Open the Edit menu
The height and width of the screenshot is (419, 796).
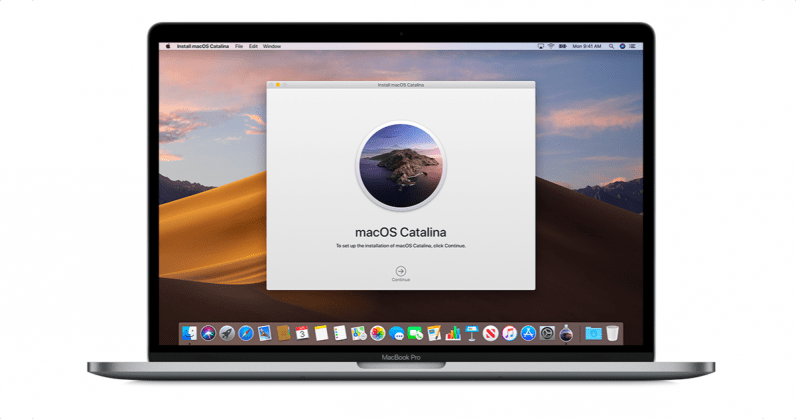253,46
